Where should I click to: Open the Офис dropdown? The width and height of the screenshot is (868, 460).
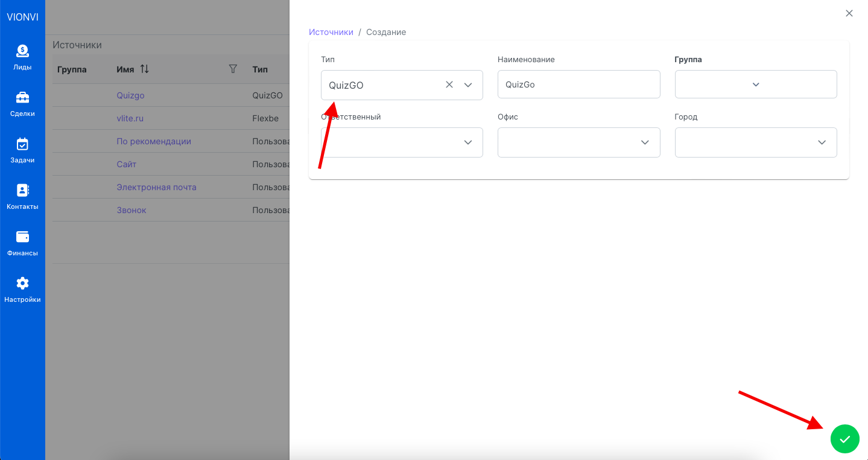[x=578, y=142]
